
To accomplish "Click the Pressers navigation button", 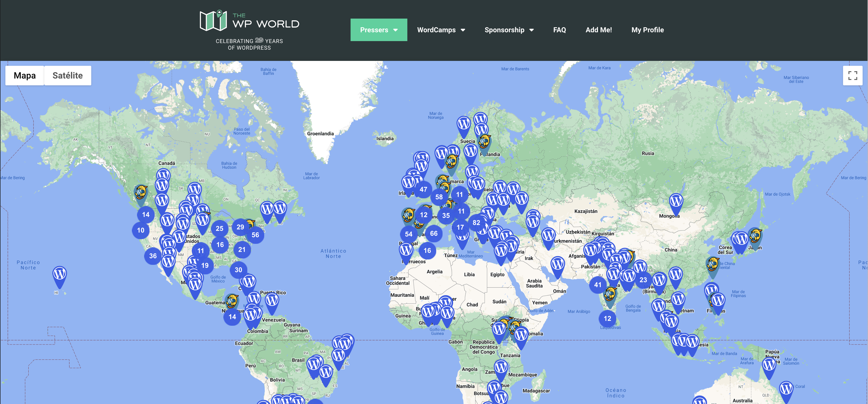I will (379, 29).
